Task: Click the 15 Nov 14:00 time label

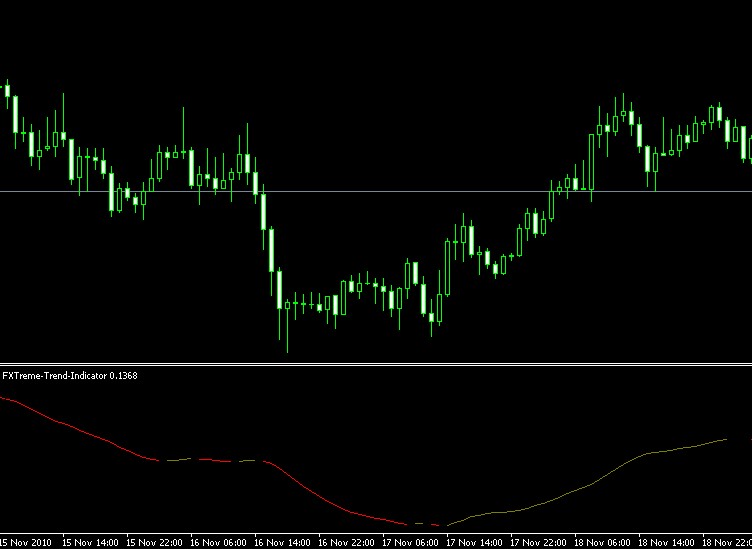Action: [x=90, y=543]
